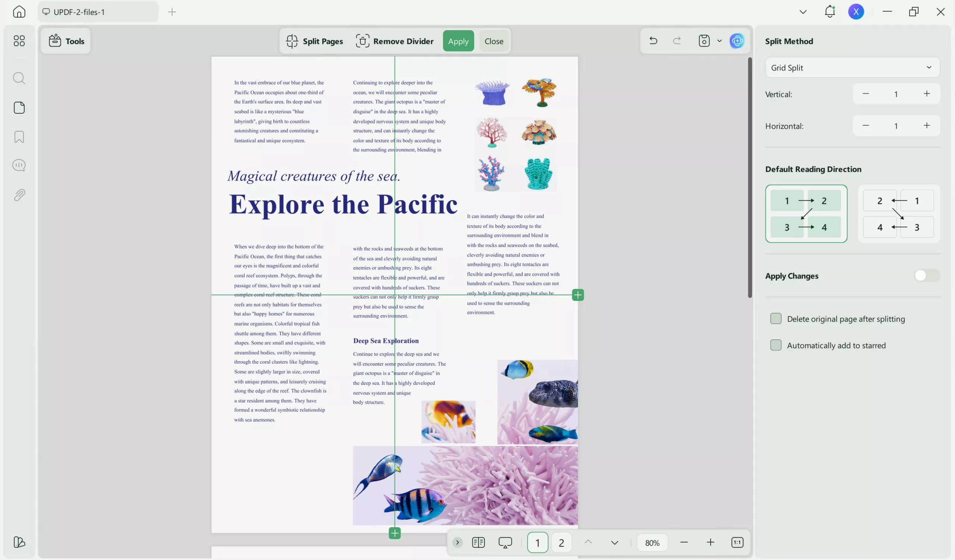Check Delete original page after splitting
The width and height of the screenshot is (955, 560).
click(776, 318)
